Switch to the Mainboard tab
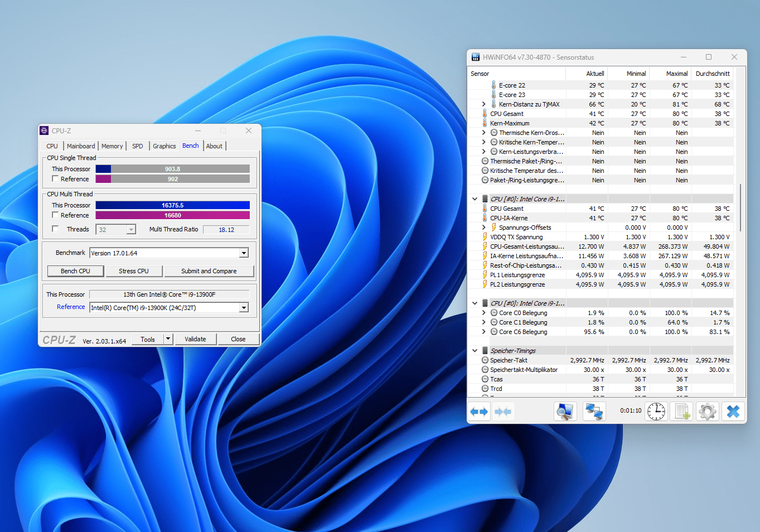 [x=81, y=146]
